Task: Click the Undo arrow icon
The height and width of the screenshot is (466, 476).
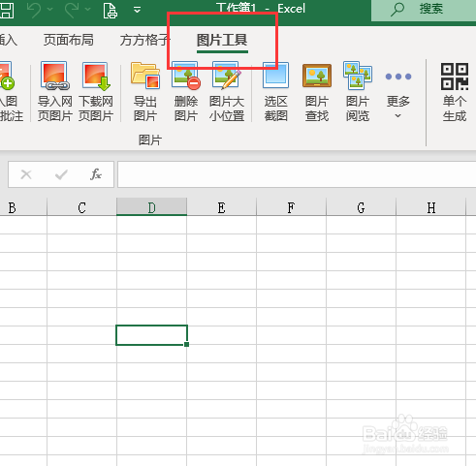Action: pyautogui.click(x=34, y=10)
